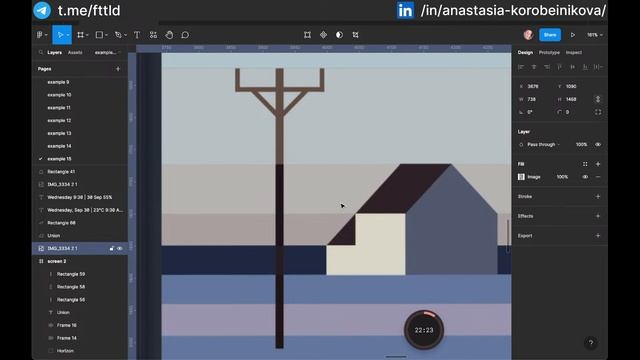640x360 pixels.
Task: Switch to Design tab
Action: (x=525, y=53)
